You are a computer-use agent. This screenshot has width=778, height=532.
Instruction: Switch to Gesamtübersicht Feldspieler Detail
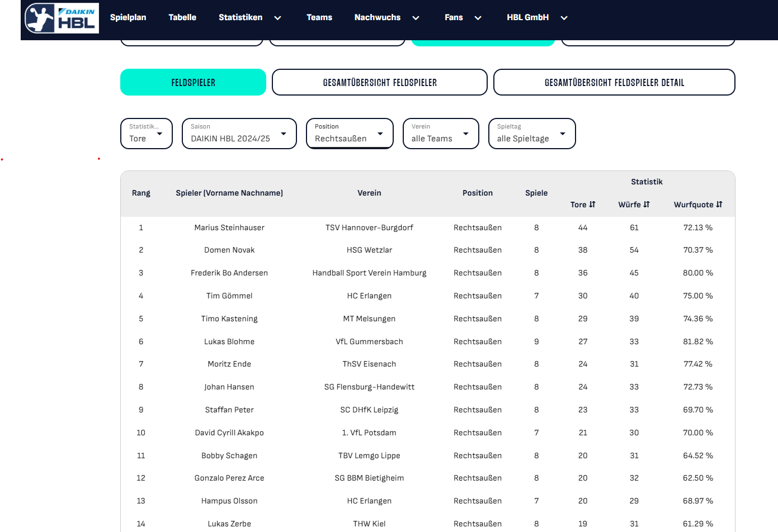(614, 82)
